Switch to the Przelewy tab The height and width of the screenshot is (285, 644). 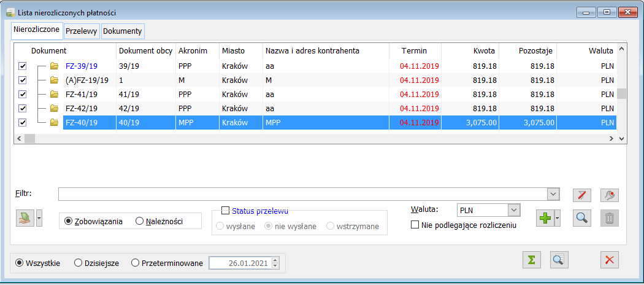pos(82,31)
